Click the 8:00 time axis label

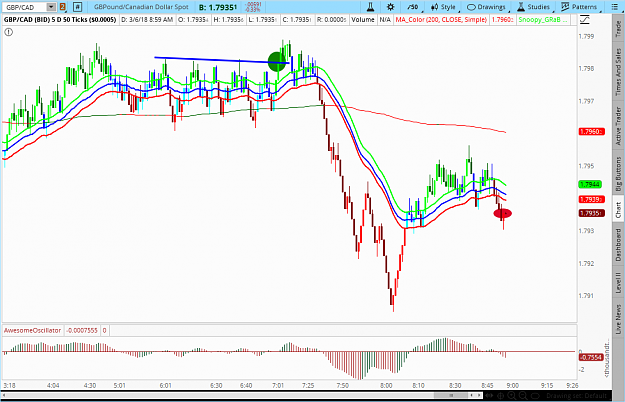[x=386, y=385]
